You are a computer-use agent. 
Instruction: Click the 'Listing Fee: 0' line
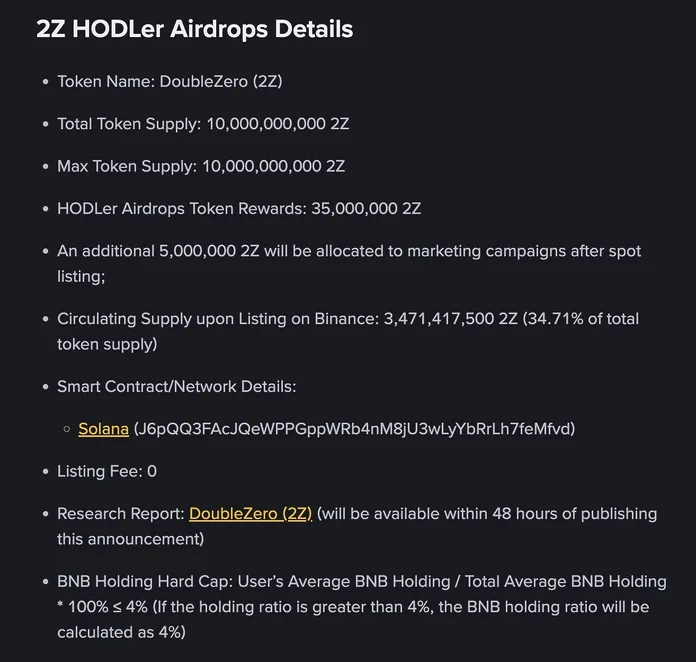tap(107, 471)
